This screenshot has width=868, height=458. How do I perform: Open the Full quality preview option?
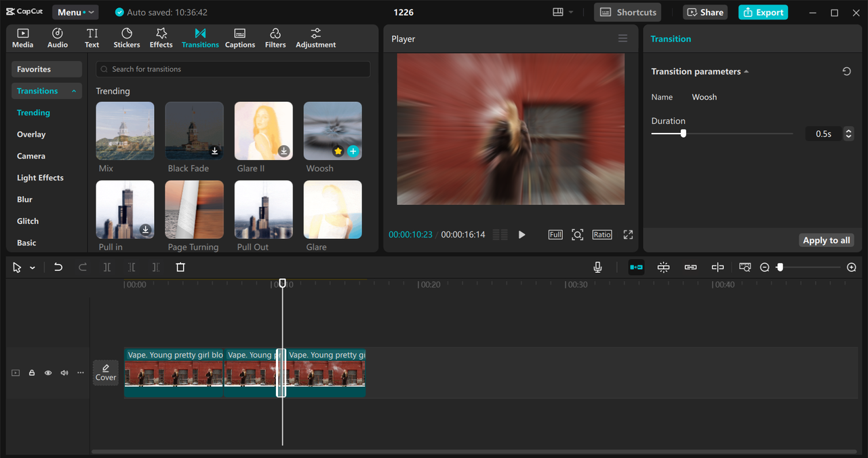click(555, 235)
